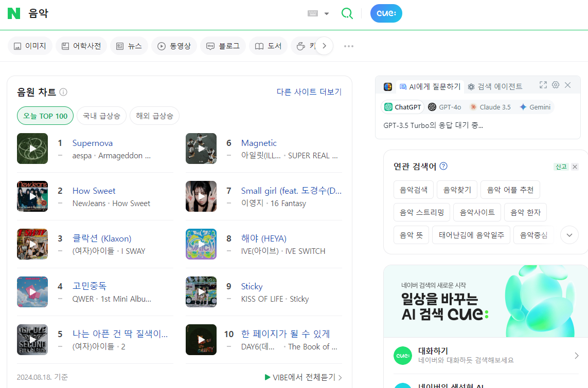588x388 pixels.
Task: Select the 오늘 TOP 100 filter
Action: coord(45,116)
